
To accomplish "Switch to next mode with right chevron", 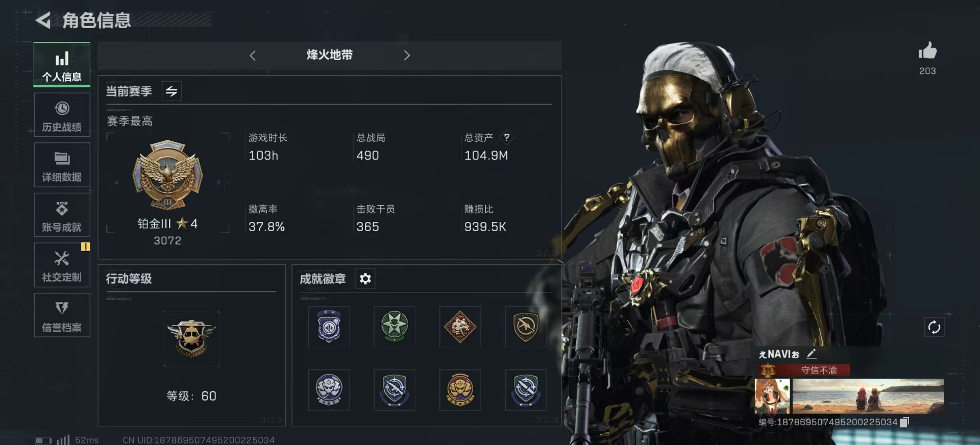I will click(x=407, y=55).
